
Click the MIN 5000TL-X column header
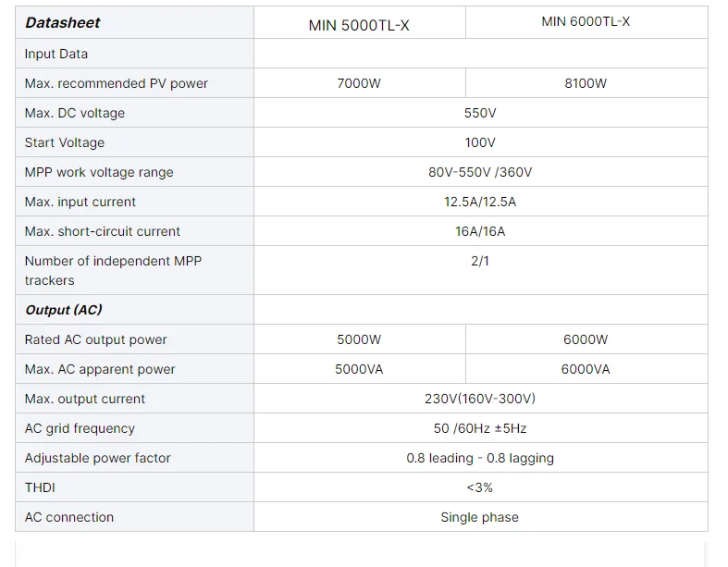(x=359, y=25)
